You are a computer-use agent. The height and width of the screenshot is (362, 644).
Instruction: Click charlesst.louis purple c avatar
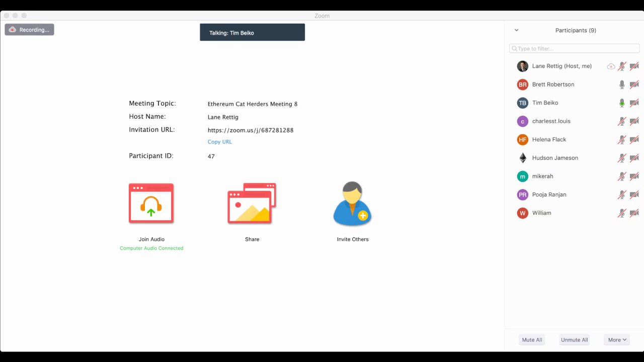click(x=523, y=121)
